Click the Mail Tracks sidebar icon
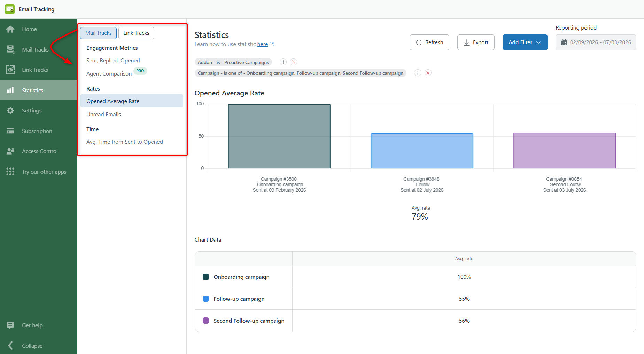644x354 pixels. 10,49
